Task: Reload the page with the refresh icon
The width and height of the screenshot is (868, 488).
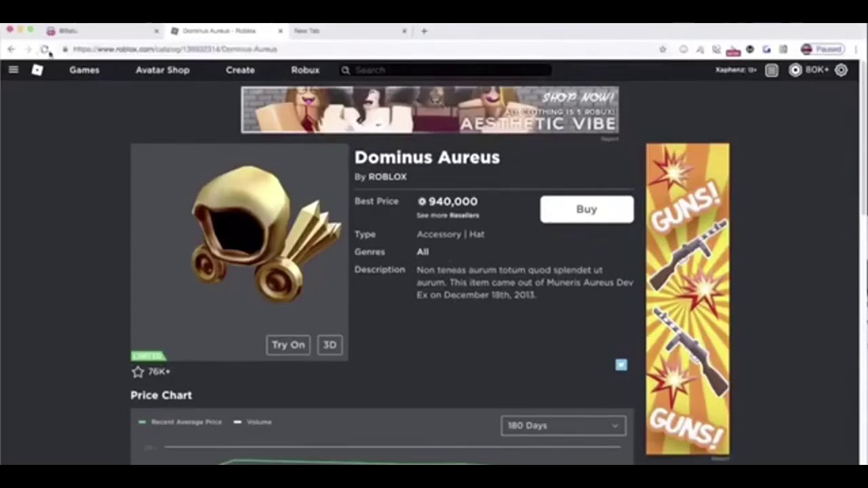Action: pos(45,49)
